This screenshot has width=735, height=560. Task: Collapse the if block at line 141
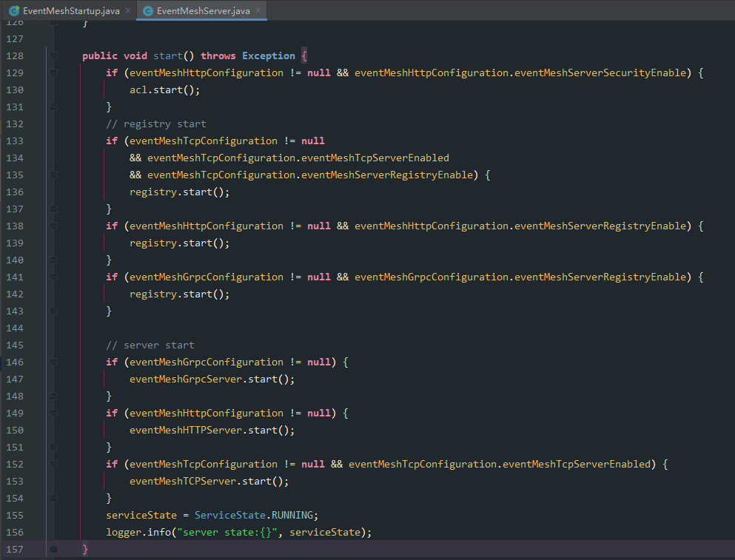click(54, 277)
